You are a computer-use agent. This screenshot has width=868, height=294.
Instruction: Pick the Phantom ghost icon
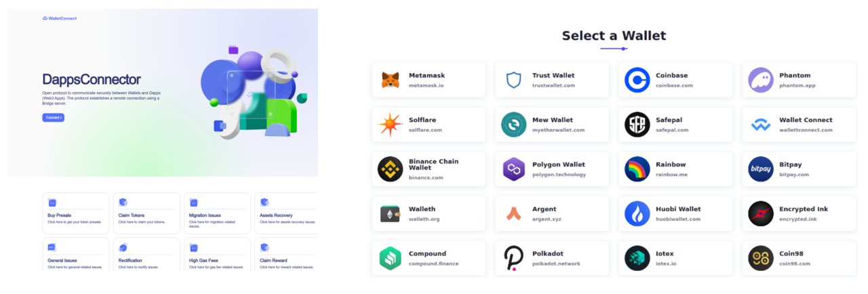point(761,80)
